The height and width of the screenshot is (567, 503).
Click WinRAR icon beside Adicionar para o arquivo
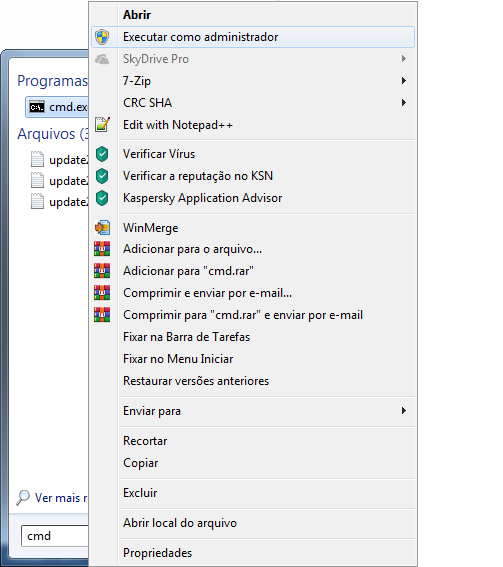(x=102, y=249)
